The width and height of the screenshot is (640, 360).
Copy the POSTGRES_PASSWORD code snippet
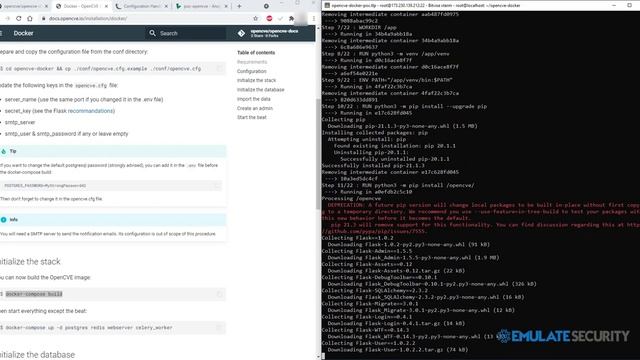point(217,186)
